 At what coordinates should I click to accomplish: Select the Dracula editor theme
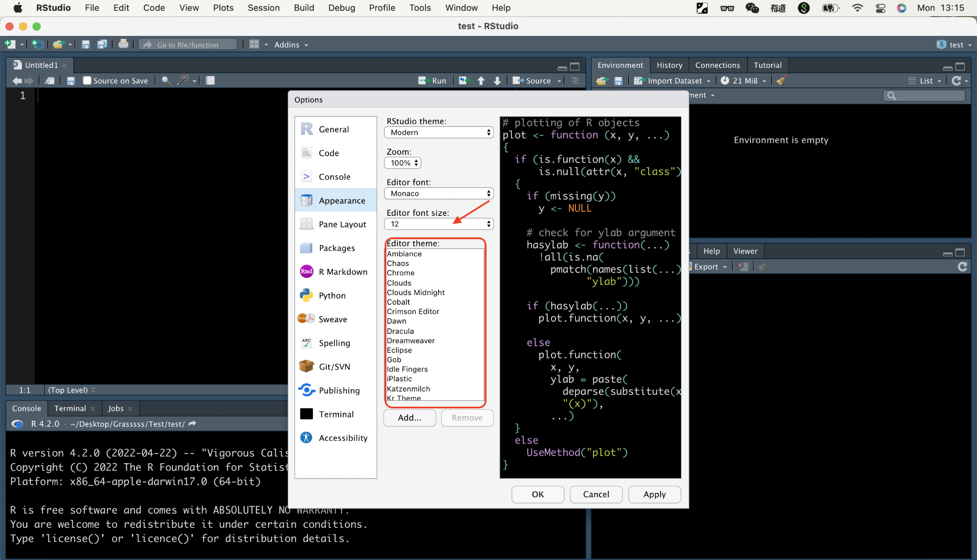435,331
